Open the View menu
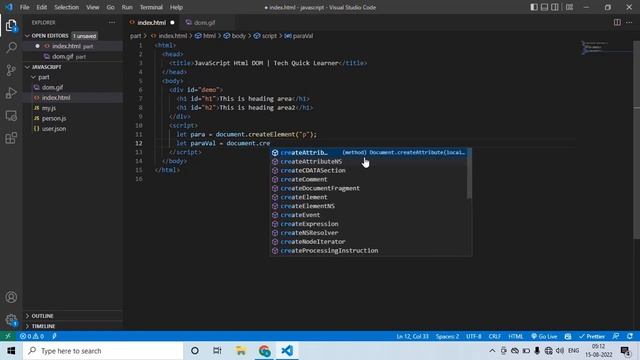The height and width of the screenshot is (360, 640). click(93, 7)
